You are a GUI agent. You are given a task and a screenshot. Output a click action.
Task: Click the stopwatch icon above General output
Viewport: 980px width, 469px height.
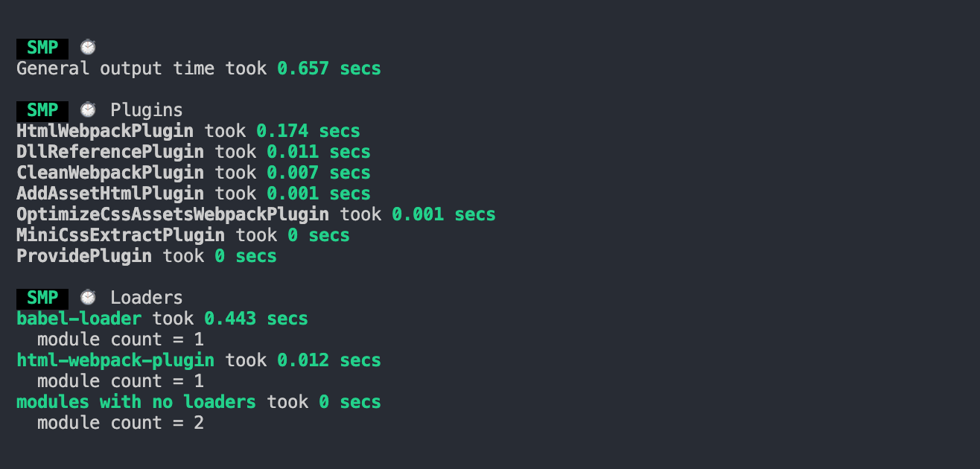pyautogui.click(x=89, y=47)
